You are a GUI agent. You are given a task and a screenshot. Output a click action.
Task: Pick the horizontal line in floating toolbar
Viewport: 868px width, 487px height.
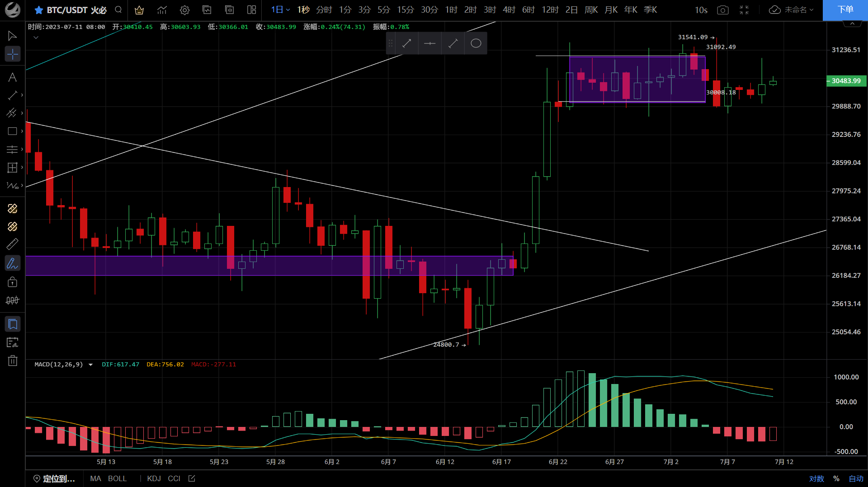click(430, 43)
